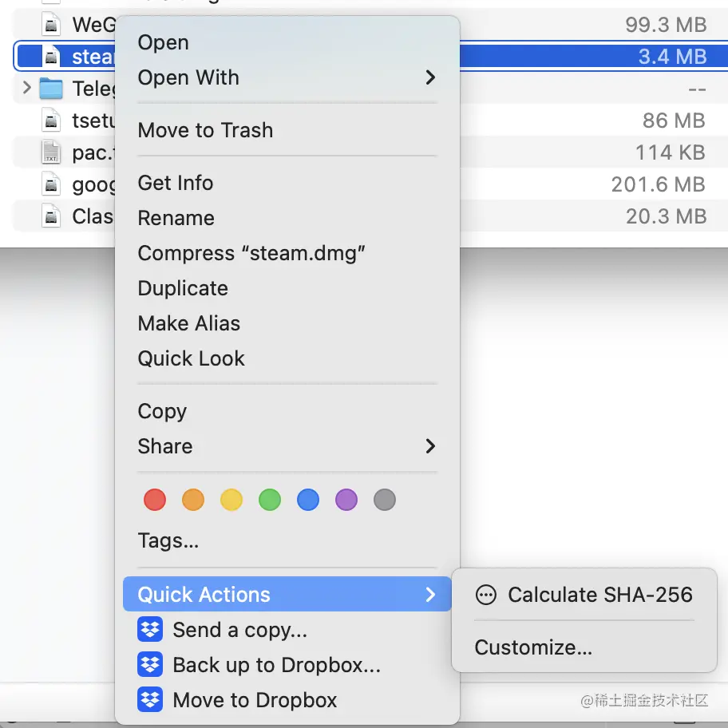Apply the gray tag color

385,500
